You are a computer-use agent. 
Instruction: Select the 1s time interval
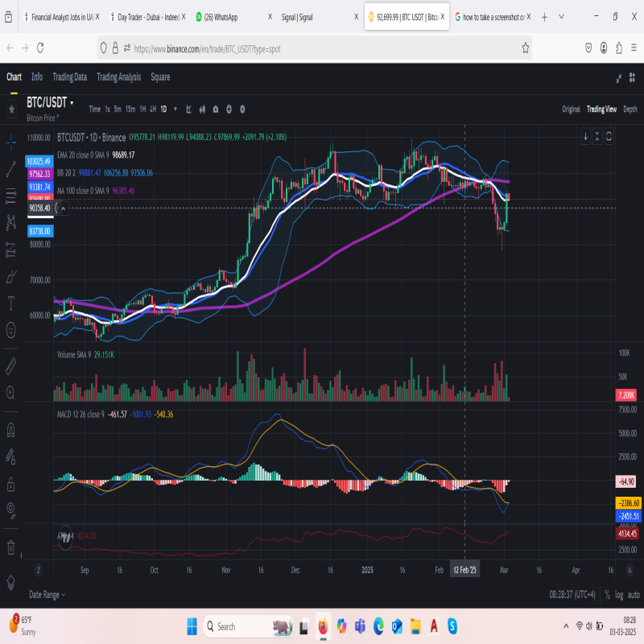(107, 109)
